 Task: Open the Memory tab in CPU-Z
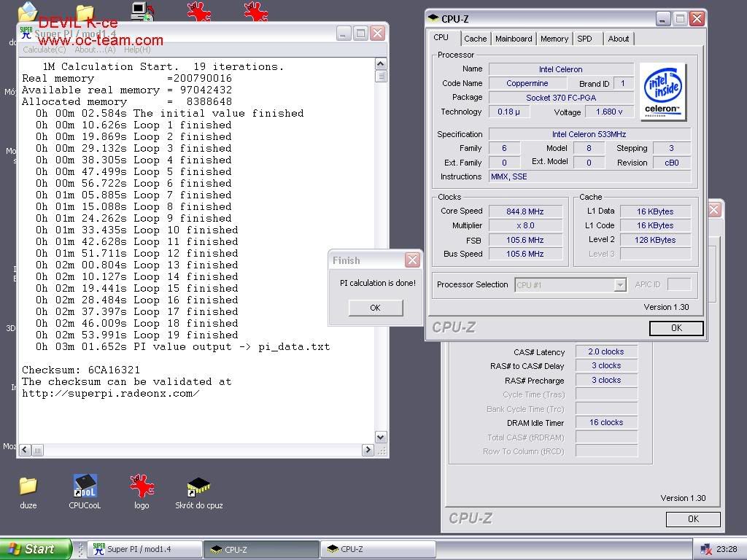tap(554, 39)
